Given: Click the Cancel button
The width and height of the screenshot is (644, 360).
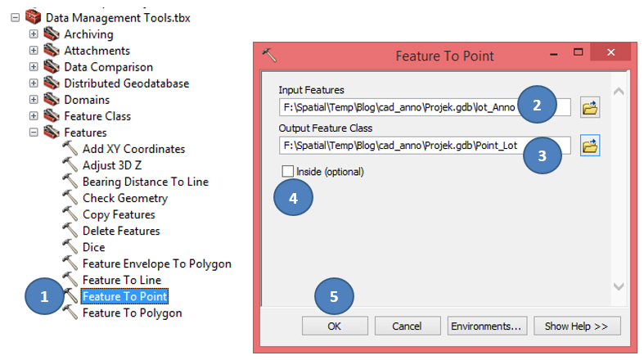Looking at the screenshot, I should pos(406,326).
